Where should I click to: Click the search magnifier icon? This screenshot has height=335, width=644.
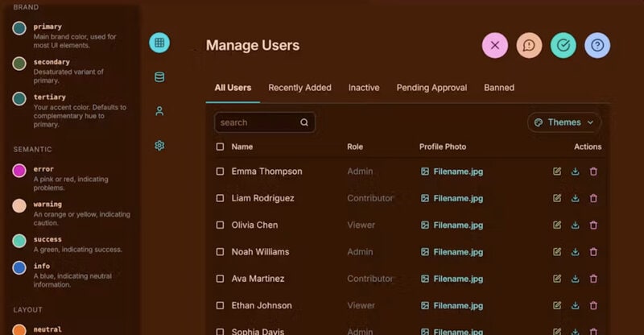coord(304,122)
